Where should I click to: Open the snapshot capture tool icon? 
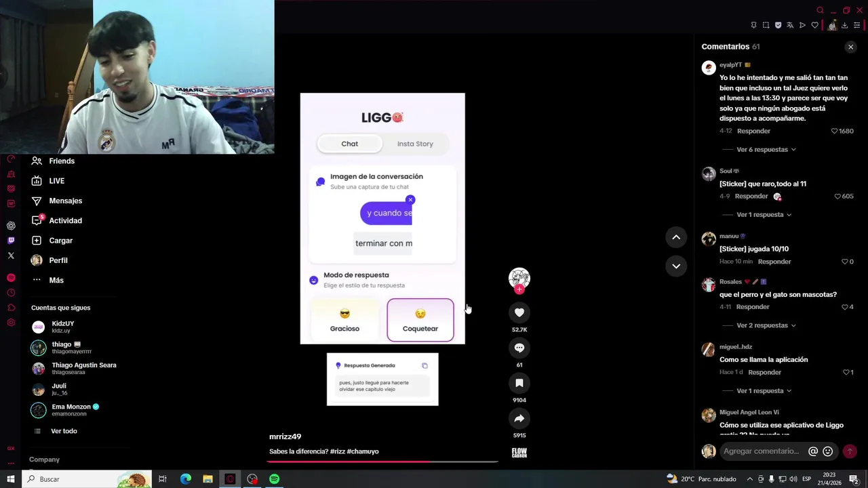point(766,25)
